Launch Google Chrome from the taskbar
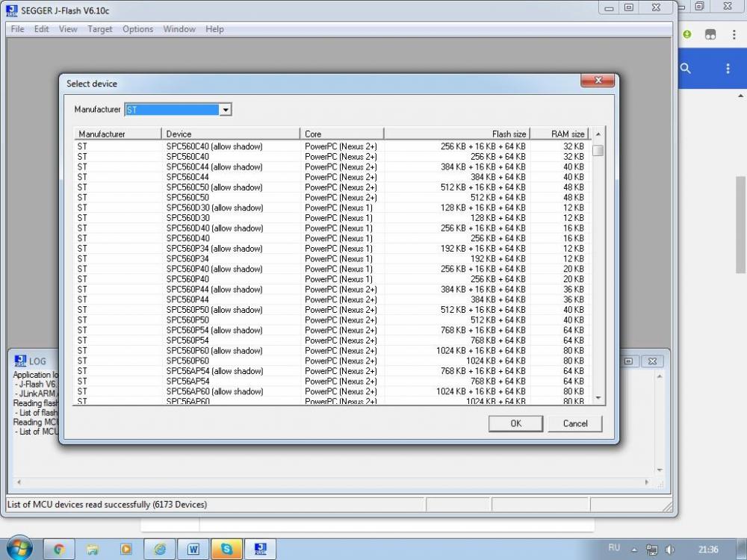This screenshot has width=747, height=560. [x=59, y=549]
